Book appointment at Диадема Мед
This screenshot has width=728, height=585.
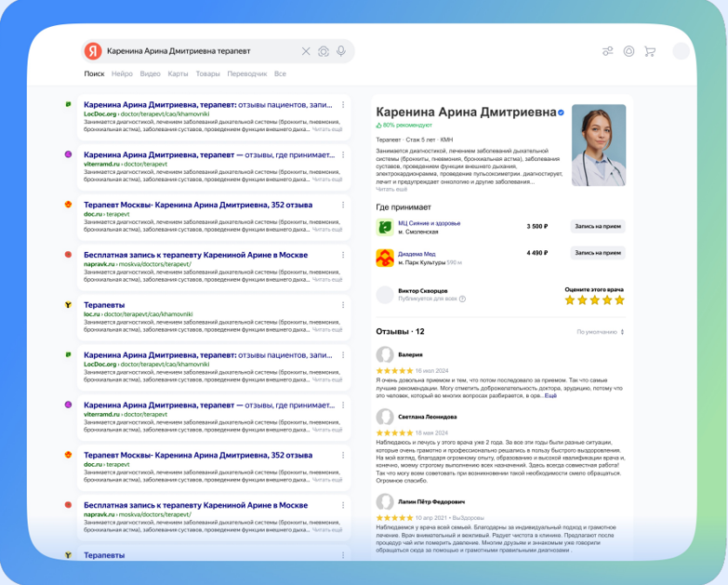[598, 253]
